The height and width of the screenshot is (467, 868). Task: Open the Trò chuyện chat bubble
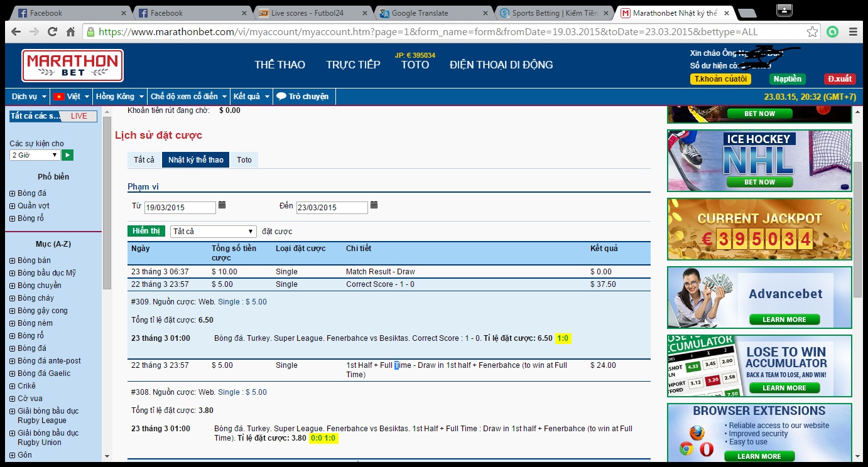pyautogui.click(x=303, y=97)
